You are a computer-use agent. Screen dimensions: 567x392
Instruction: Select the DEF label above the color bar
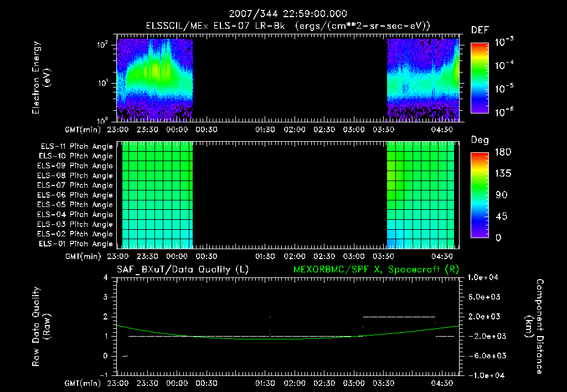click(480, 30)
